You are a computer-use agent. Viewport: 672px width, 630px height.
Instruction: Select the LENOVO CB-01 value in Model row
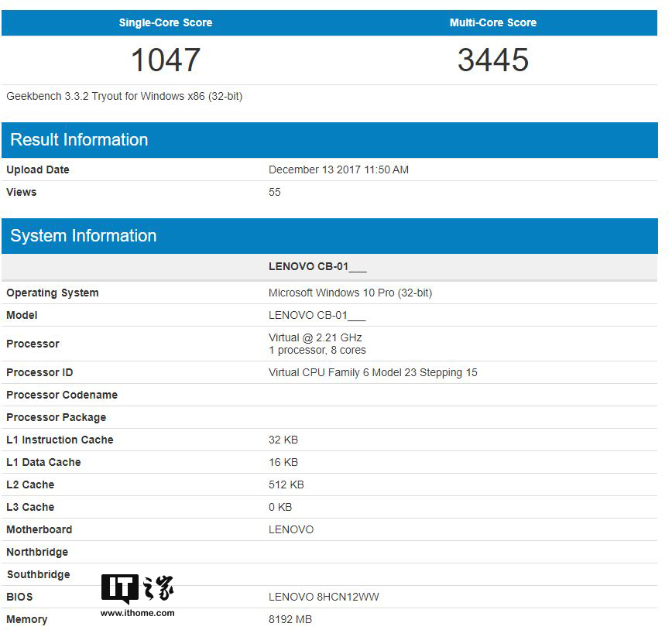click(317, 316)
